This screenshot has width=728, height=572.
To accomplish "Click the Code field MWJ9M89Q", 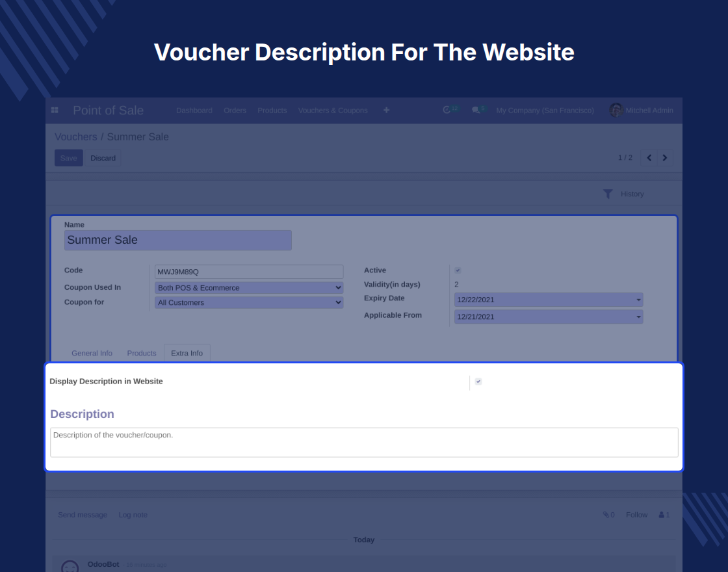I will [249, 272].
